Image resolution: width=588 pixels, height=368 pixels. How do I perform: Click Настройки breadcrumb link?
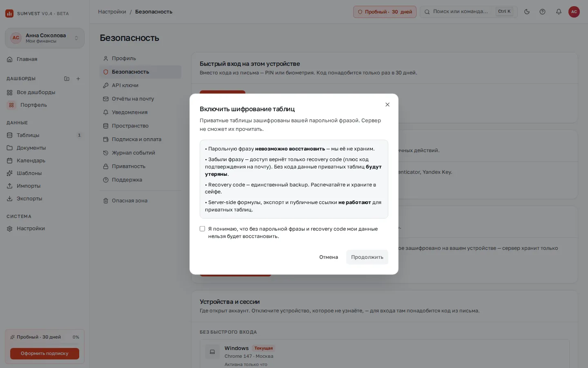click(112, 12)
